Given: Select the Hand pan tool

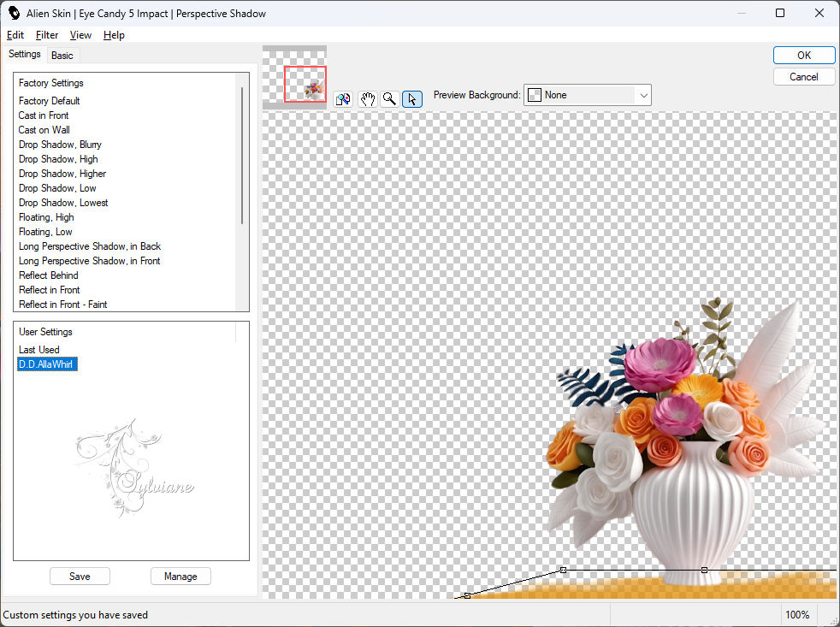Looking at the screenshot, I should [x=368, y=99].
